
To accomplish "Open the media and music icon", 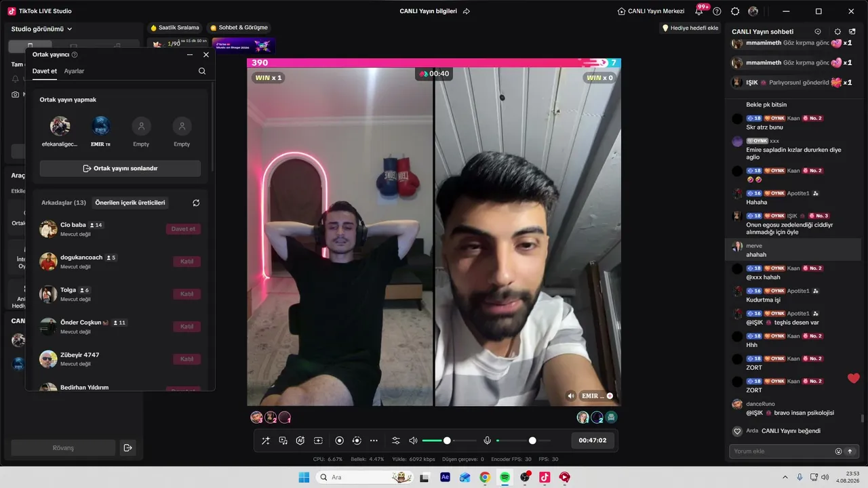I will point(283,441).
